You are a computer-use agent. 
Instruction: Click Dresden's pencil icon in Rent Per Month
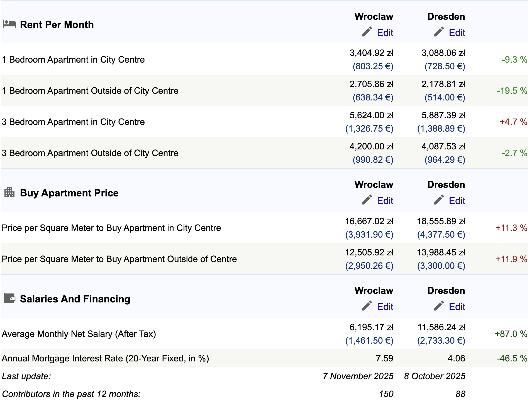[439, 32]
